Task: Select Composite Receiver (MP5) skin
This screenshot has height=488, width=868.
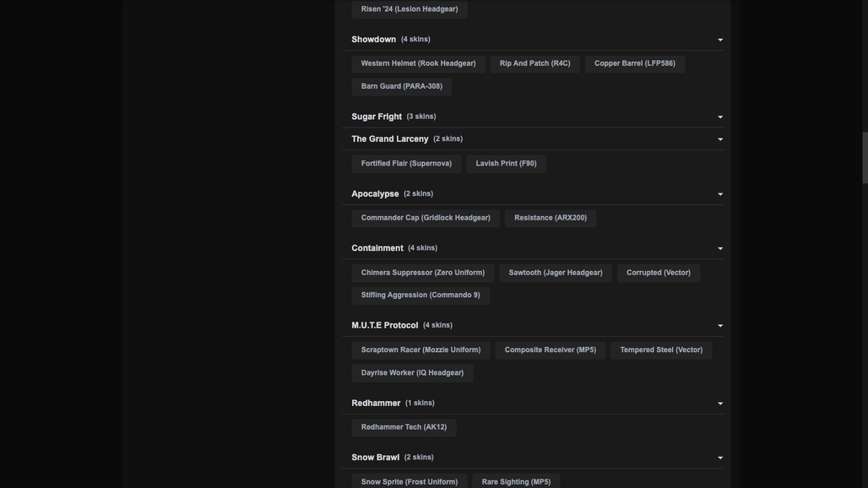Action: [x=551, y=350]
